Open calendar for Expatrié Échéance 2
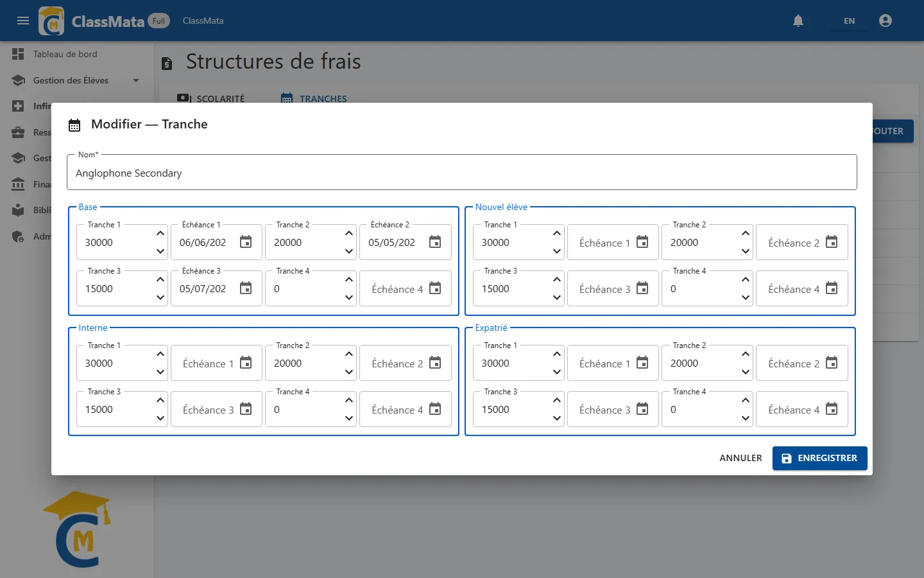The image size is (924, 578). [x=832, y=363]
